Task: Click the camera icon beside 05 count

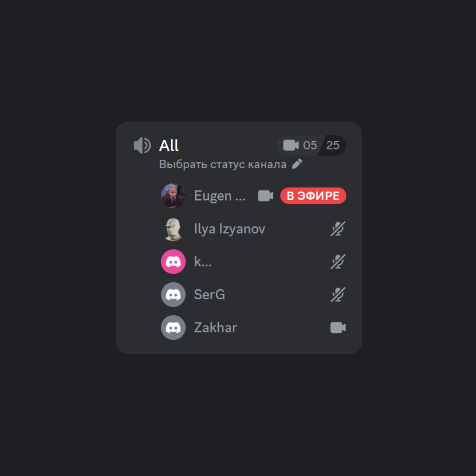Action: (291, 145)
